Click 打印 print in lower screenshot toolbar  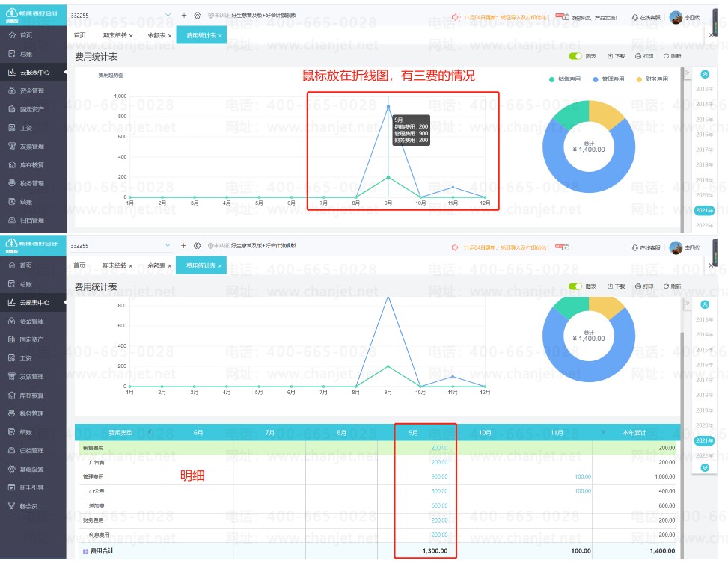(644, 286)
